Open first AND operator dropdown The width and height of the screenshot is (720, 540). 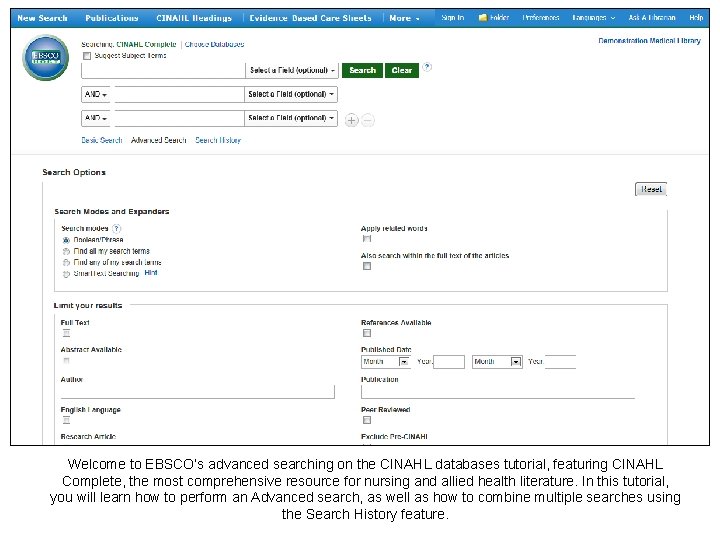coord(96,94)
